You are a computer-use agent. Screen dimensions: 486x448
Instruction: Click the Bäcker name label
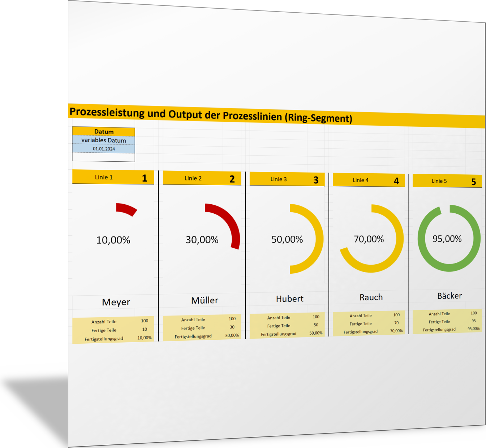449,296
